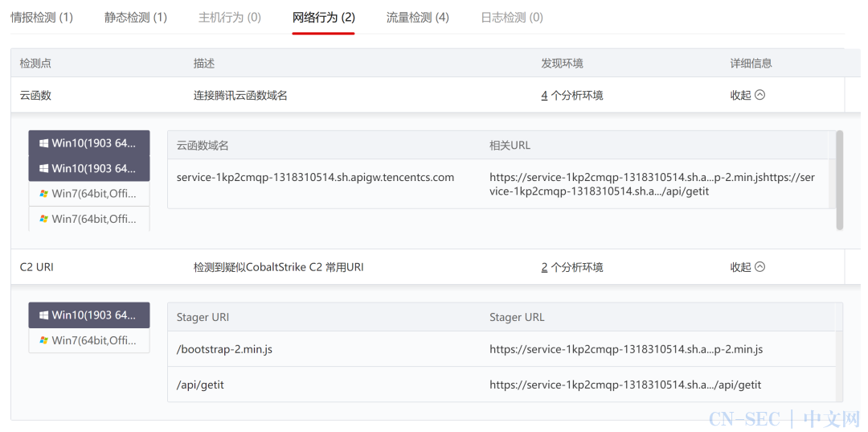
Task: Click the 发现环境 column header
Action: (x=562, y=63)
